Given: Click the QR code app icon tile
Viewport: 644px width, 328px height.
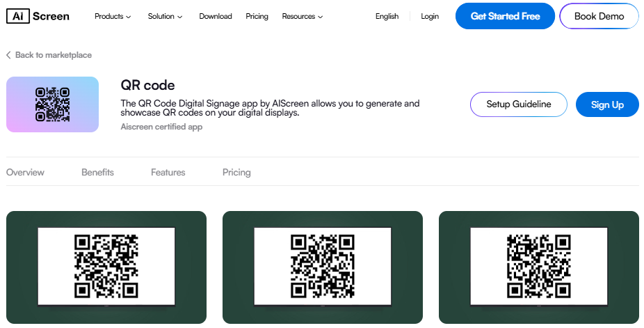Looking at the screenshot, I should [x=53, y=104].
